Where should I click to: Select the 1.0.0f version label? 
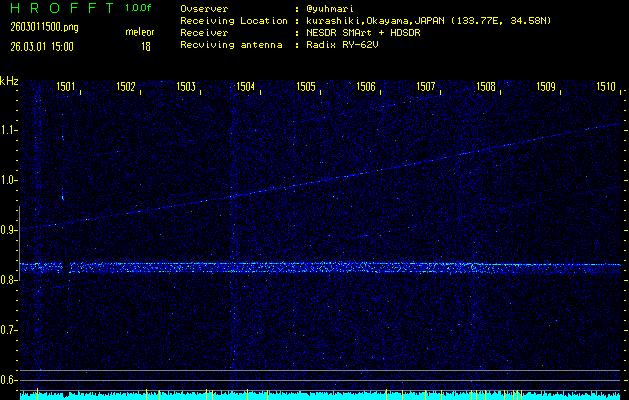(x=139, y=8)
